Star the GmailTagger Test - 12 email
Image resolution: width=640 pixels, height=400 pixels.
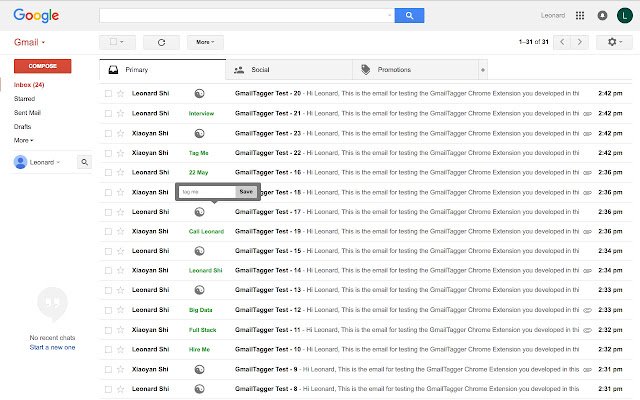(x=120, y=310)
